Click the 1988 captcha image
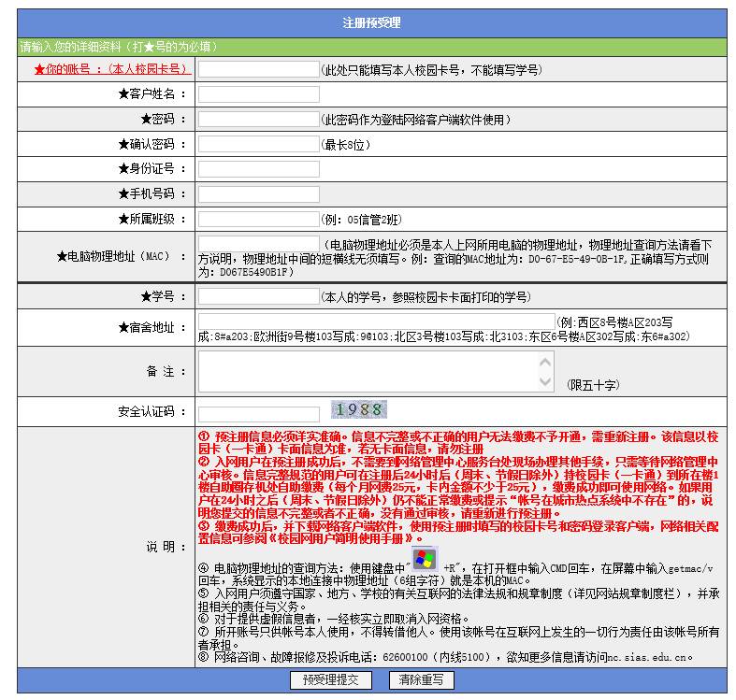The height and width of the screenshot is (700, 736). (359, 409)
